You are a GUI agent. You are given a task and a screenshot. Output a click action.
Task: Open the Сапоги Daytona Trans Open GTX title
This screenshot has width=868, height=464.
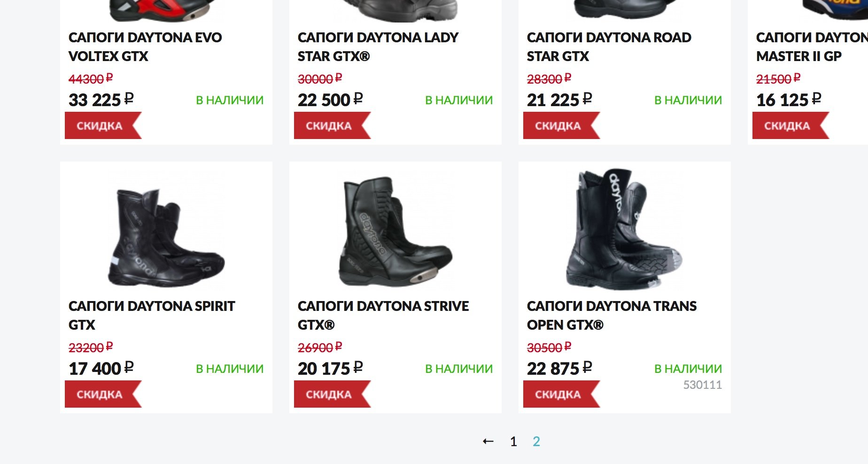(612, 315)
